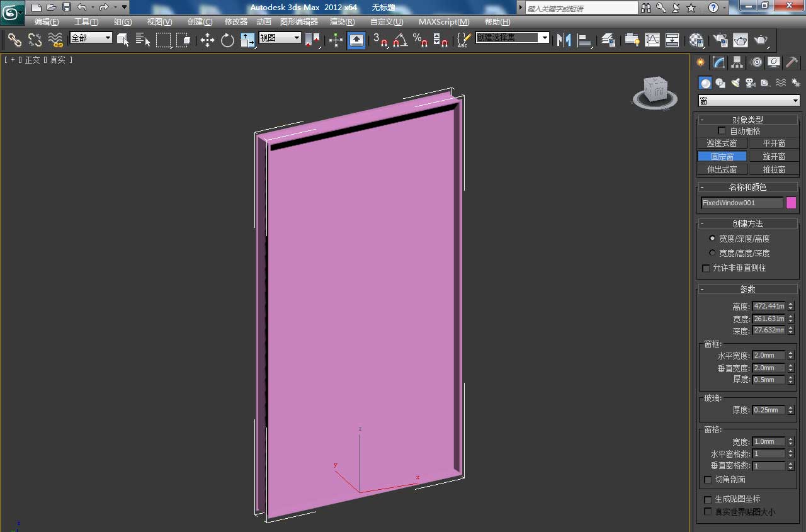Click the Cameras category icon
This screenshot has width=806, height=532.
pyautogui.click(x=750, y=83)
